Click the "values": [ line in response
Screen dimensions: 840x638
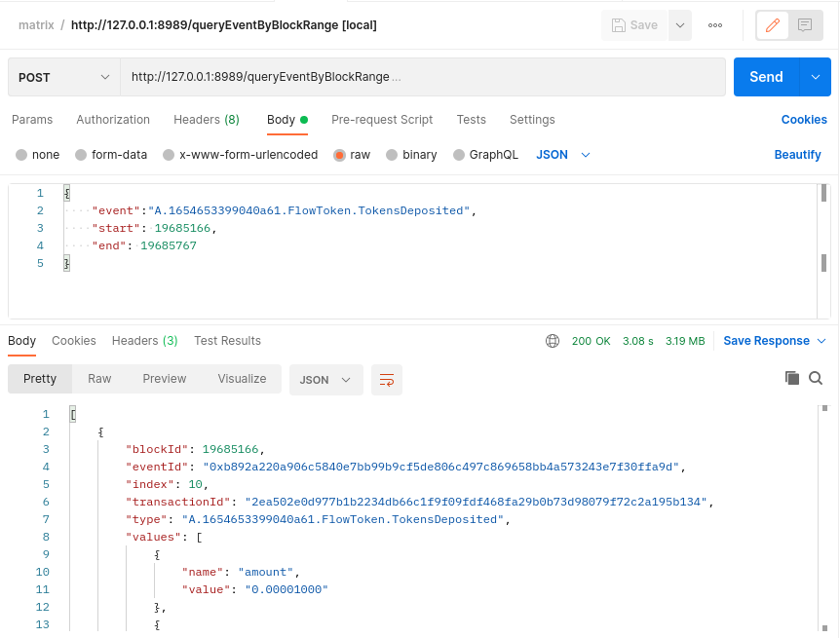tap(164, 538)
